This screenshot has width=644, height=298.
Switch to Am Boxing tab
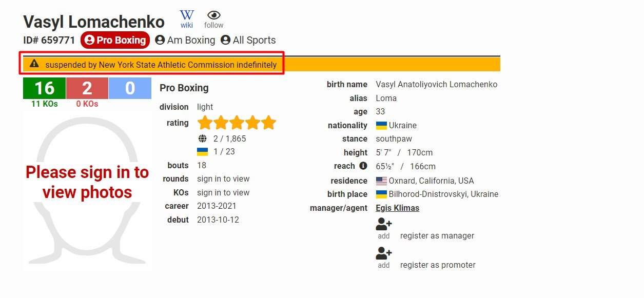pos(185,40)
